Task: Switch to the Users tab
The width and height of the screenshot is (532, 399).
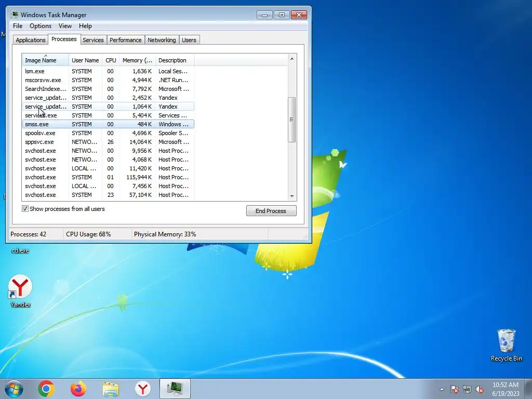Action: (x=189, y=40)
